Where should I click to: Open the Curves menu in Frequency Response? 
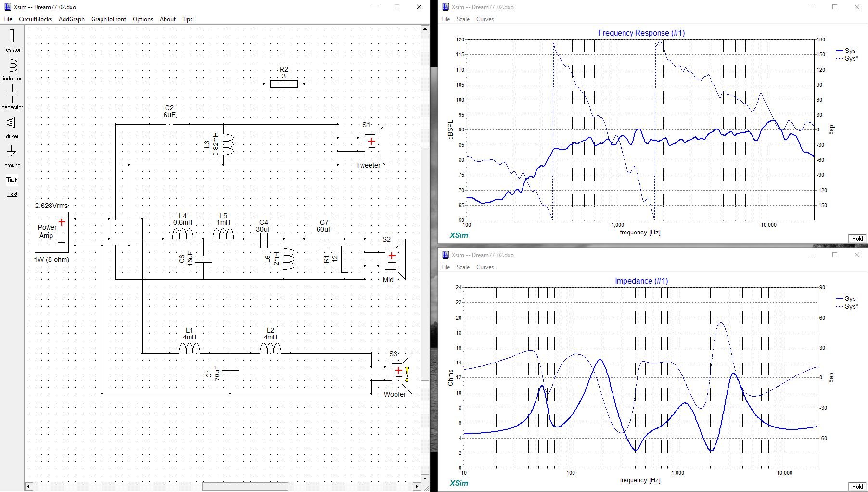point(485,19)
